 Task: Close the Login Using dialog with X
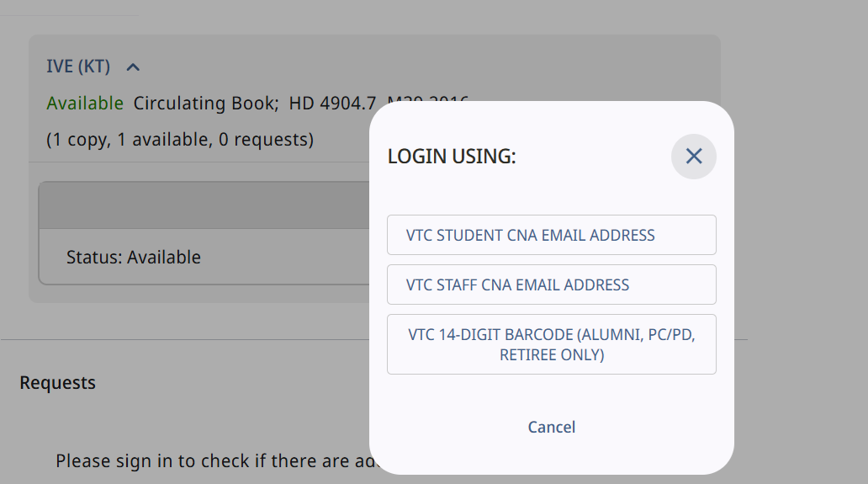click(693, 156)
